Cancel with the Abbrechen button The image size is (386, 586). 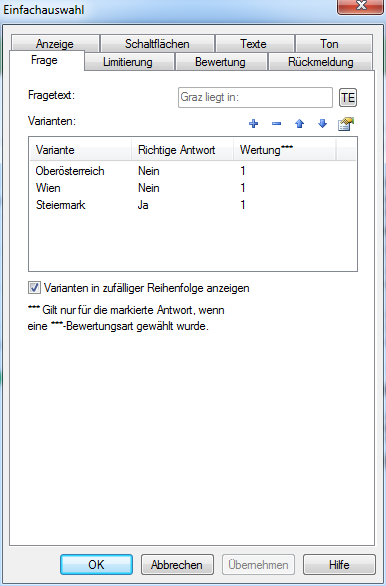177,564
